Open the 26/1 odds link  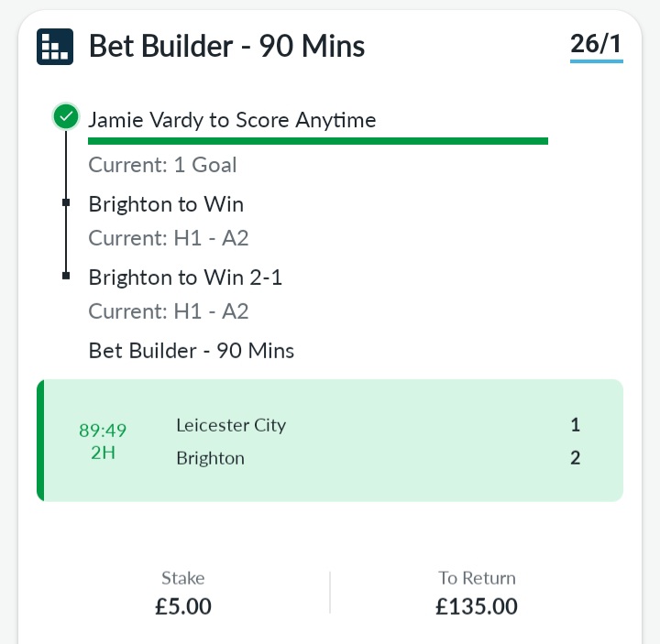click(596, 45)
